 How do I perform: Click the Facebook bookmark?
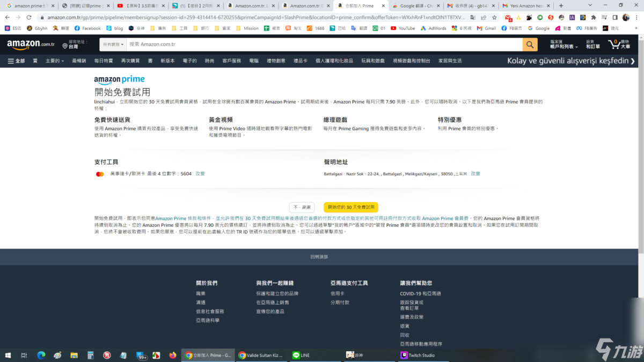point(87,28)
